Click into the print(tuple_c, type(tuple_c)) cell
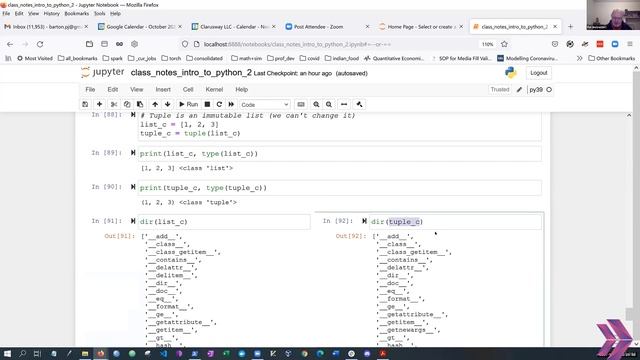 (x=340, y=188)
